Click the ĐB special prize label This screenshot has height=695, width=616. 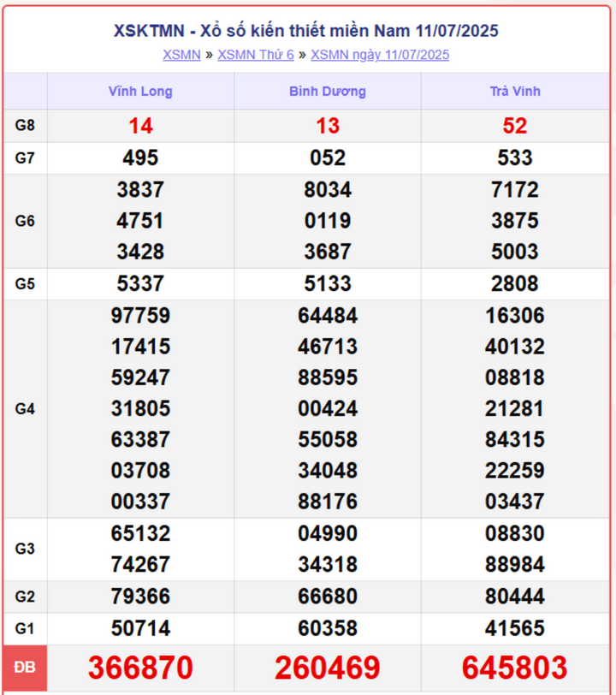25,667
